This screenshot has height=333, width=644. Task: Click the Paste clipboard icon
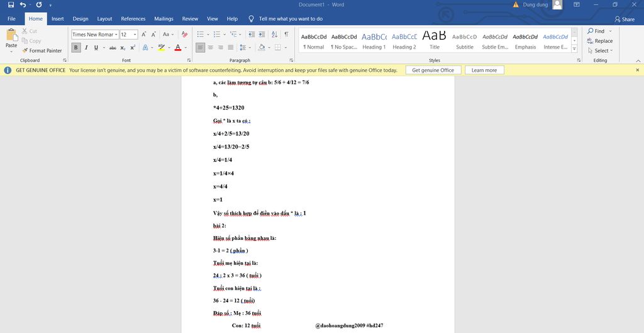coord(11,35)
